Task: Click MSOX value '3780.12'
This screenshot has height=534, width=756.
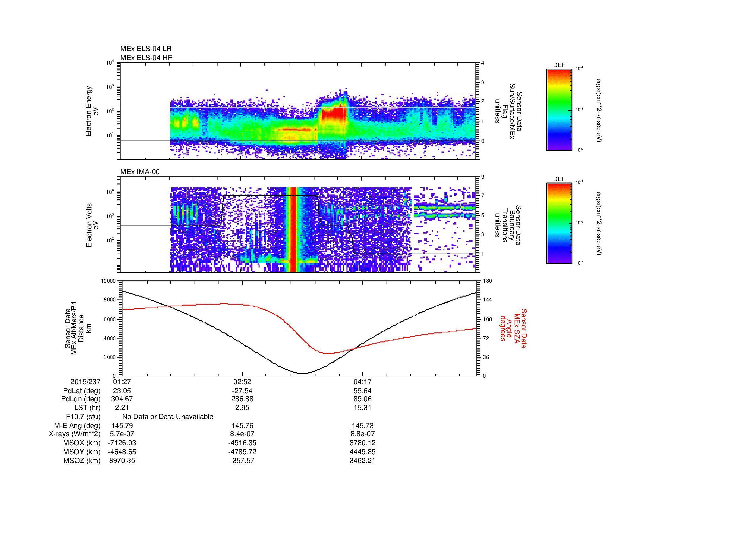Action: pos(363,443)
